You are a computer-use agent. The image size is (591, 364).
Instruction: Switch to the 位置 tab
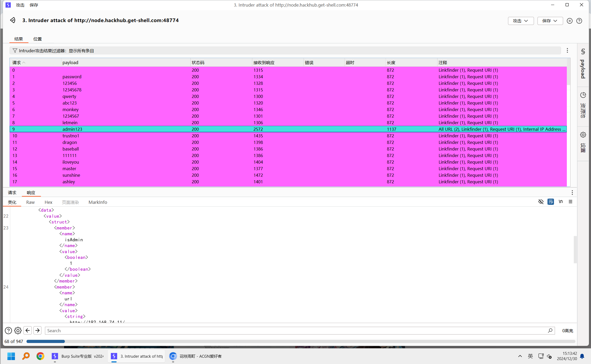(37, 39)
